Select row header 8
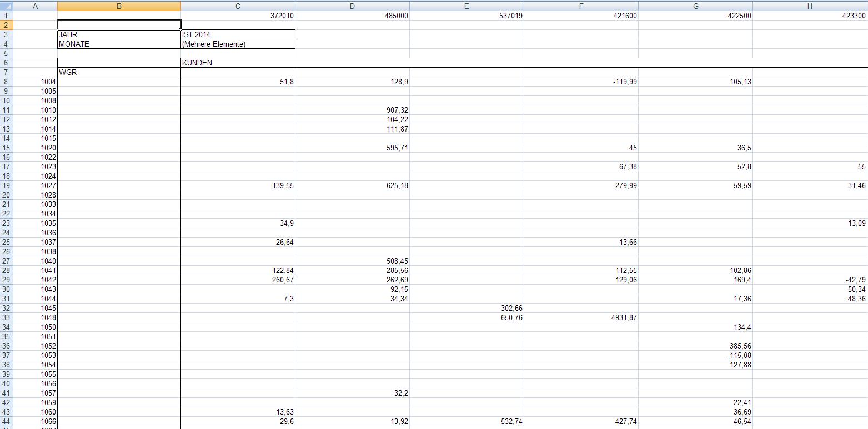 point(6,82)
